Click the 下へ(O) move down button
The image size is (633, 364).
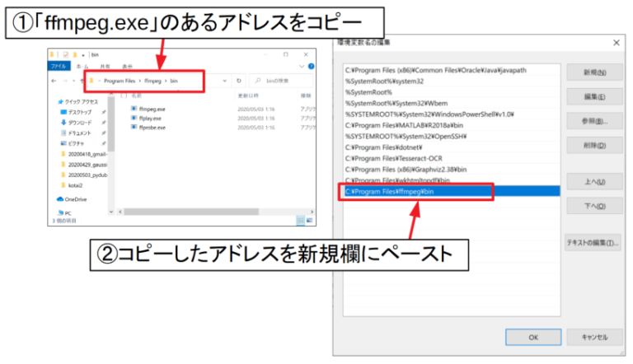(593, 206)
